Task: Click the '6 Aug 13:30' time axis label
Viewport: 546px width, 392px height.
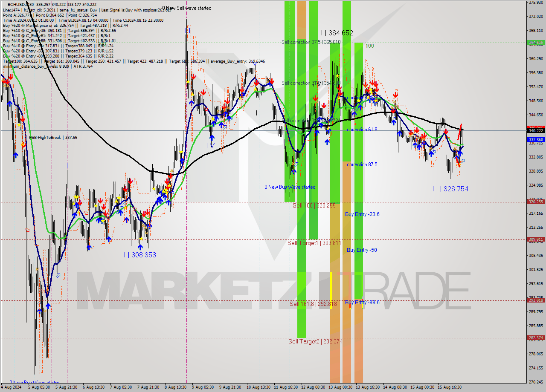Action: (x=93, y=387)
